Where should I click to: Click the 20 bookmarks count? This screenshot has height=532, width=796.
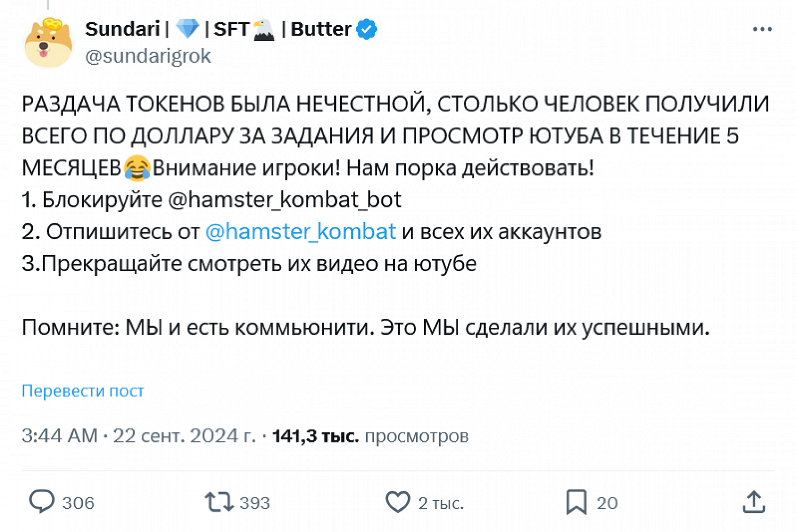tap(607, 503)
